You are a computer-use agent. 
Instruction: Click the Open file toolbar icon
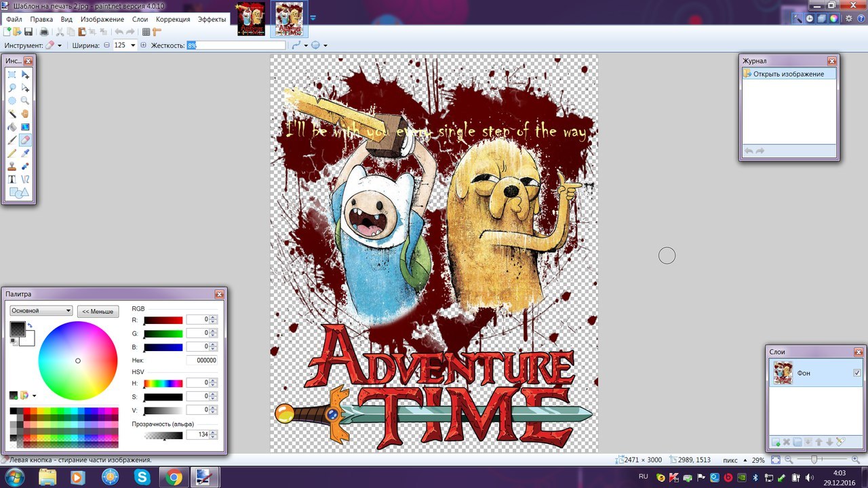point(18,32)
